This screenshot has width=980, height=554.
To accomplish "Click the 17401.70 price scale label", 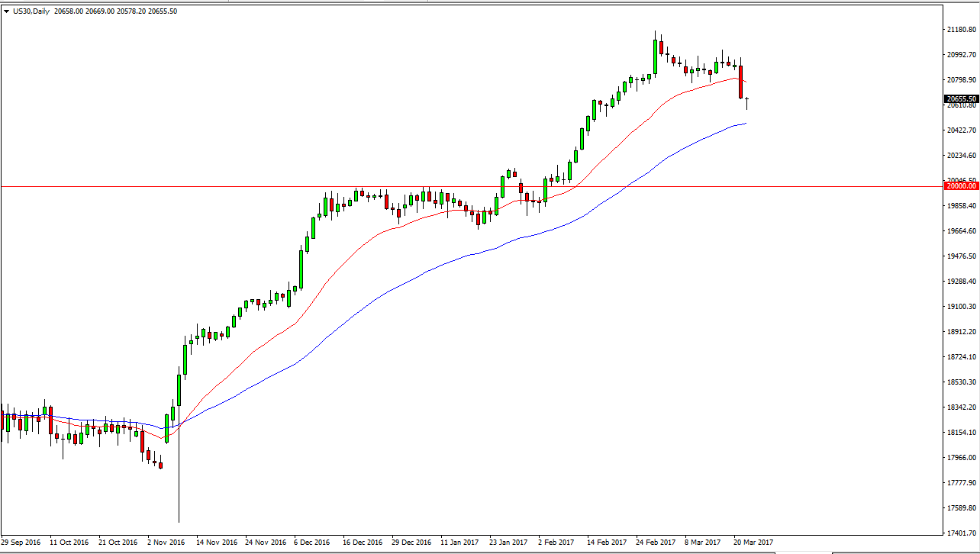I will click(x=960, y=533).
